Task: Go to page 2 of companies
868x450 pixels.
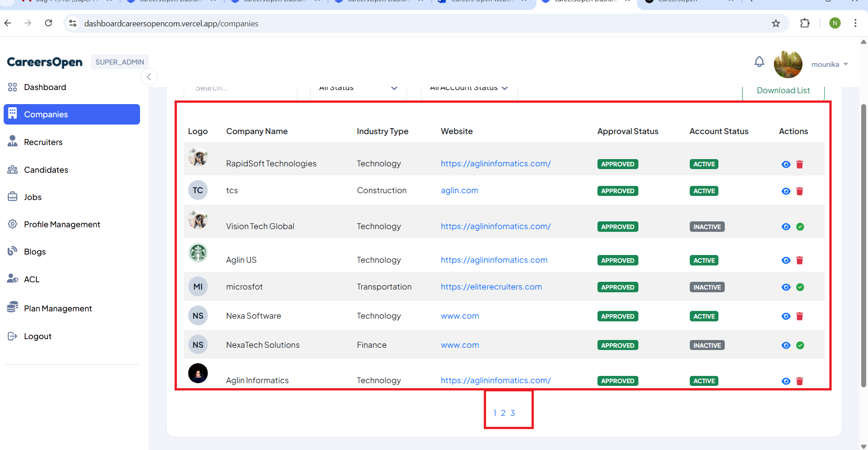Action: pyautogui.click(x=503, y=413)
